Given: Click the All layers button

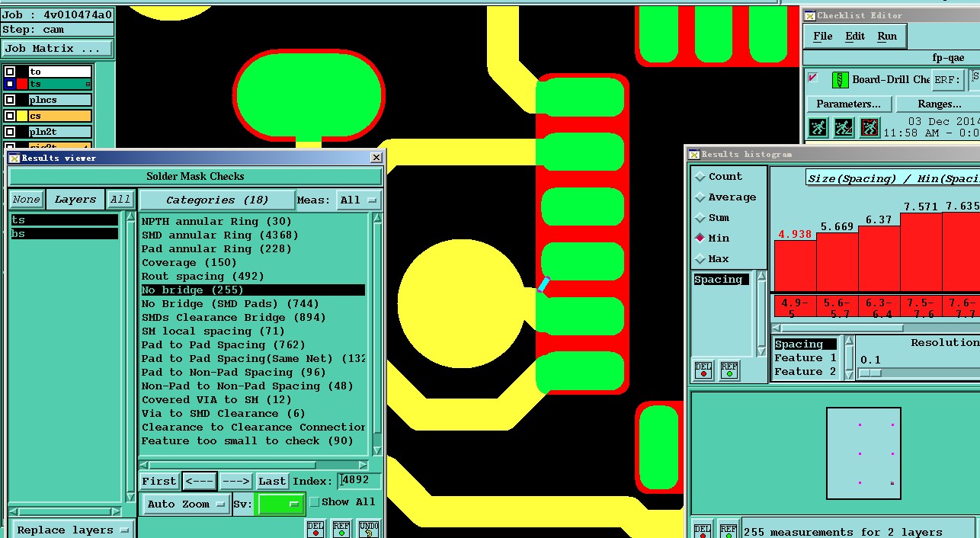Looking at the screenshot, I should point(120,200).
